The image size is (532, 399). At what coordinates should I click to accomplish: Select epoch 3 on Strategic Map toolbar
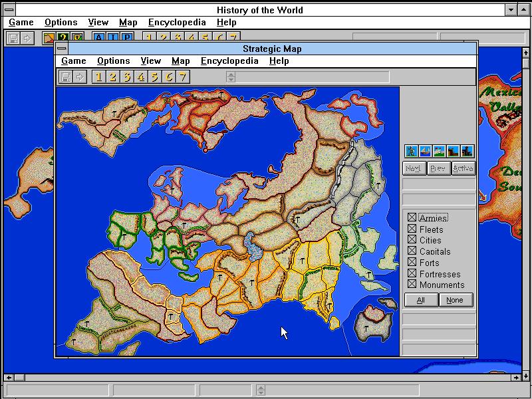point(127,77)
